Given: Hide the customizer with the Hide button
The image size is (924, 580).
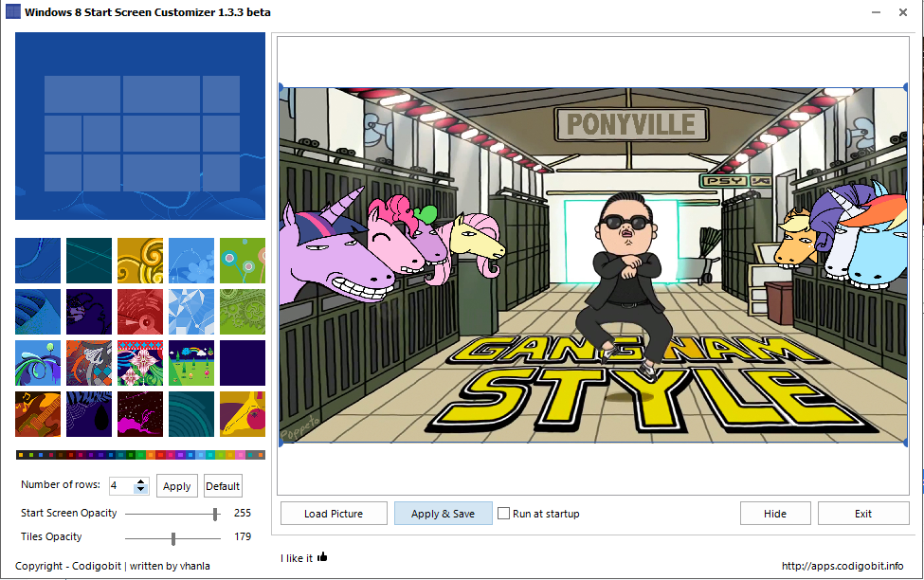Looking at the screenshot, I should pos(775,514).
